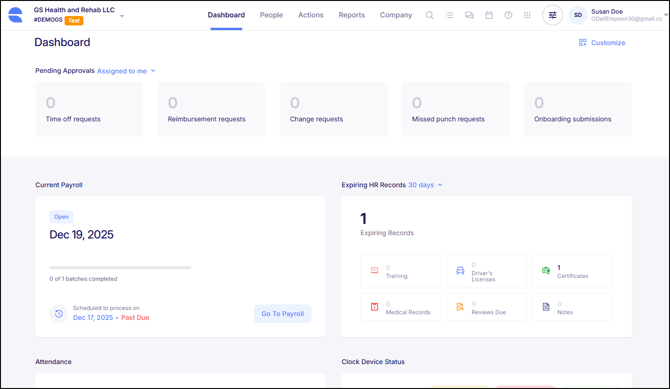
Task: Click the Attendance section heading
Action: point(53,362)
